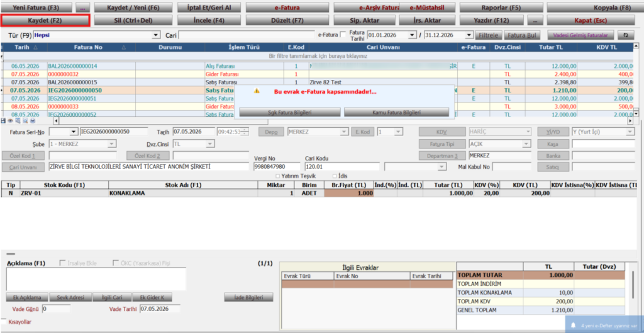Click the Sevk Adresi button
This screenshot has width=644, height=333.
tap(70, 297)
